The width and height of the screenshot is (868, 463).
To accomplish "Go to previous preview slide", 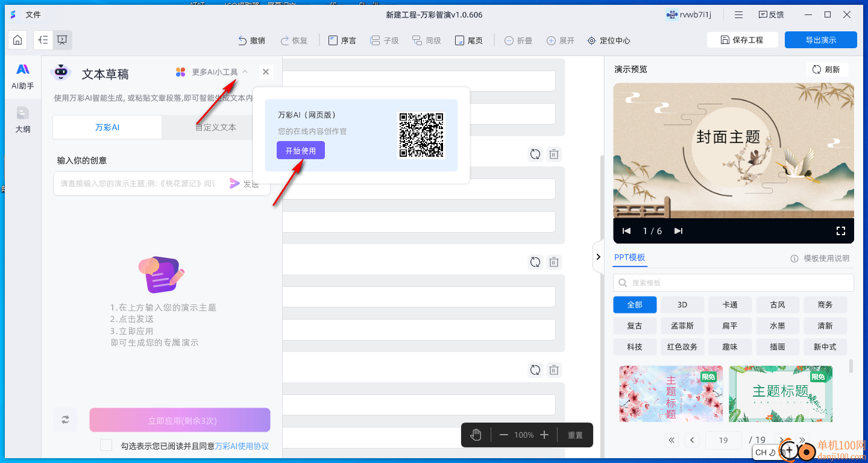I will (x=626, y=231).
